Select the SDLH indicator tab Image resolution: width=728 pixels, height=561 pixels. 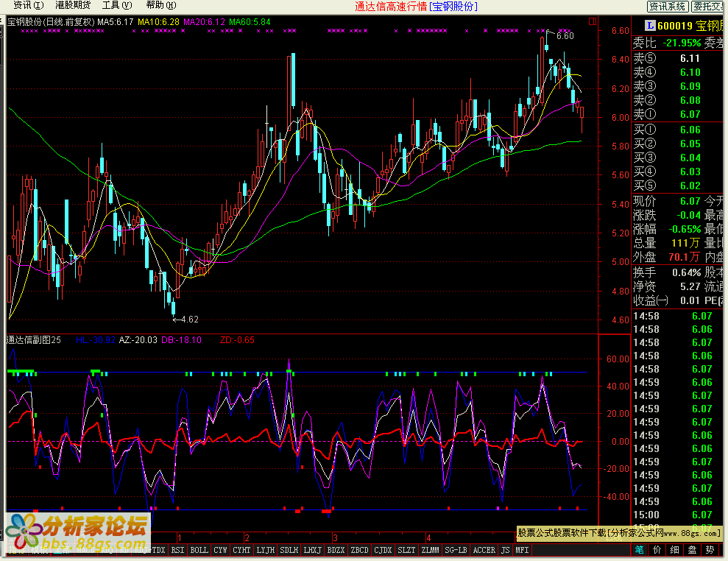click(289, 550)
